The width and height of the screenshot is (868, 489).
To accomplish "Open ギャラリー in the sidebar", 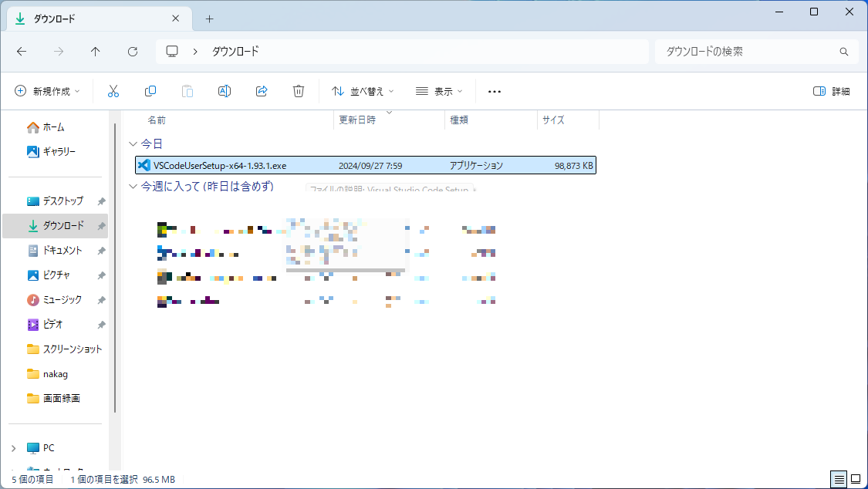I will point(52,152).
